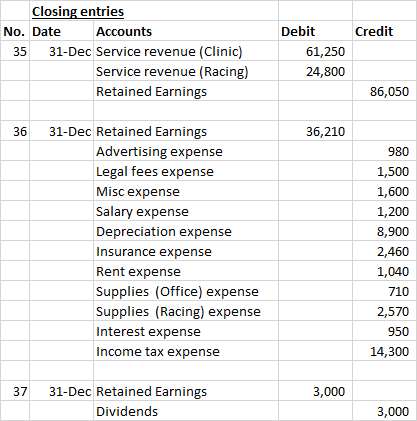The height and width of the screenshot is (421, 417).
Task: Select entry number 35 cell
Action: click(x=15, y=51)
